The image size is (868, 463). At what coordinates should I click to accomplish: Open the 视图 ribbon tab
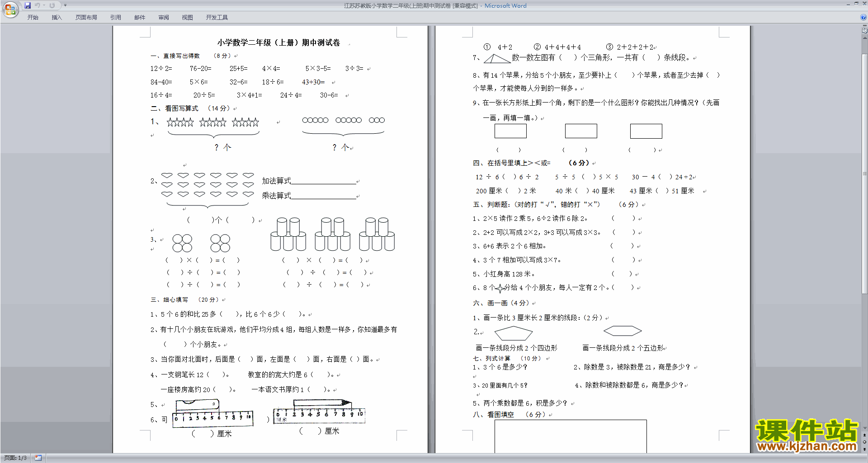[x=188, y=17]
